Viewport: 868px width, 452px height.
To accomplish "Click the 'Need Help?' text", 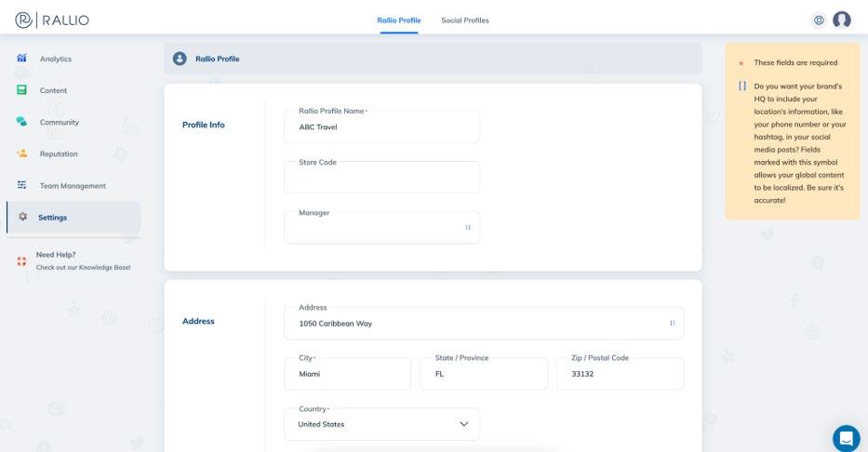I will click(x=56, y=255).
